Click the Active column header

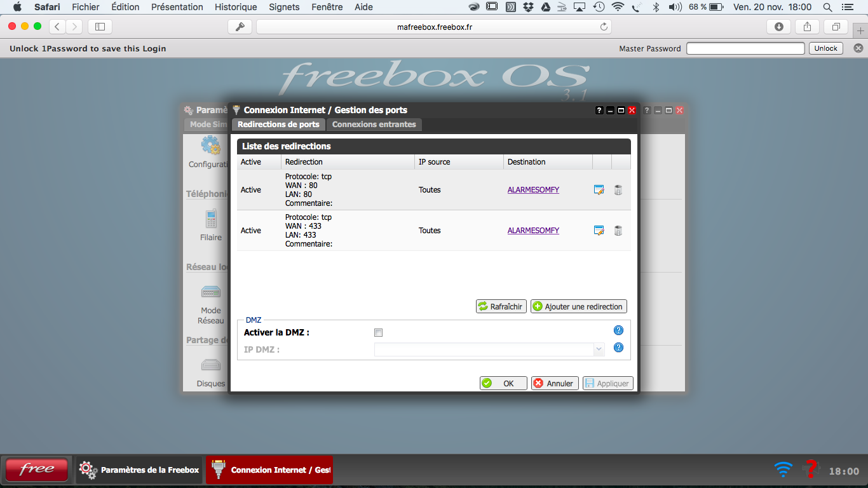point(259,162)
